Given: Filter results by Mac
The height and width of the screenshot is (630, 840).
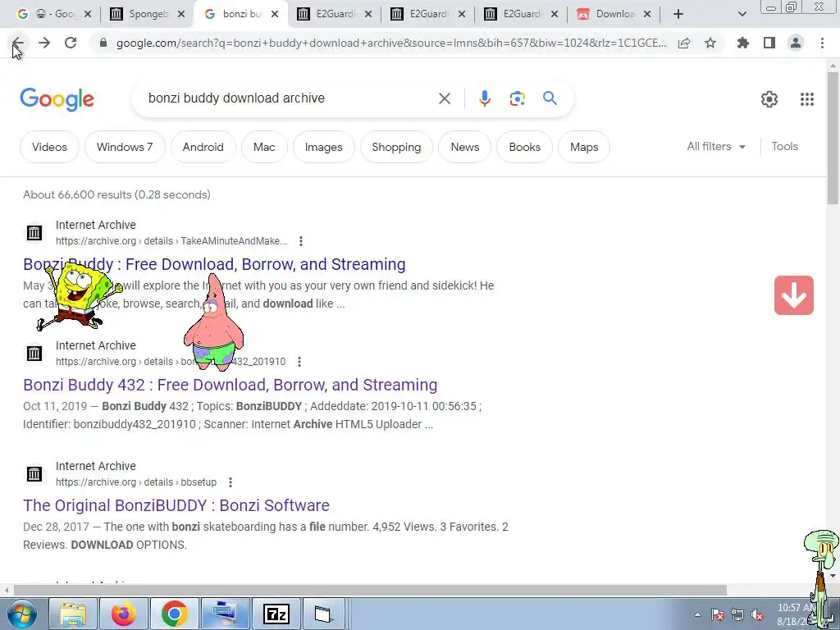Looking at the screenshot, I should (264, 147).
